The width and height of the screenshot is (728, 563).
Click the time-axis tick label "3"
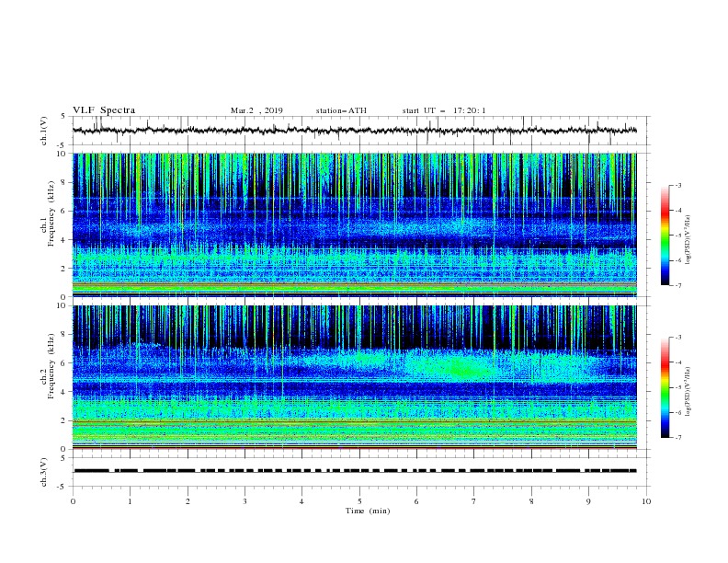point(245,501)
